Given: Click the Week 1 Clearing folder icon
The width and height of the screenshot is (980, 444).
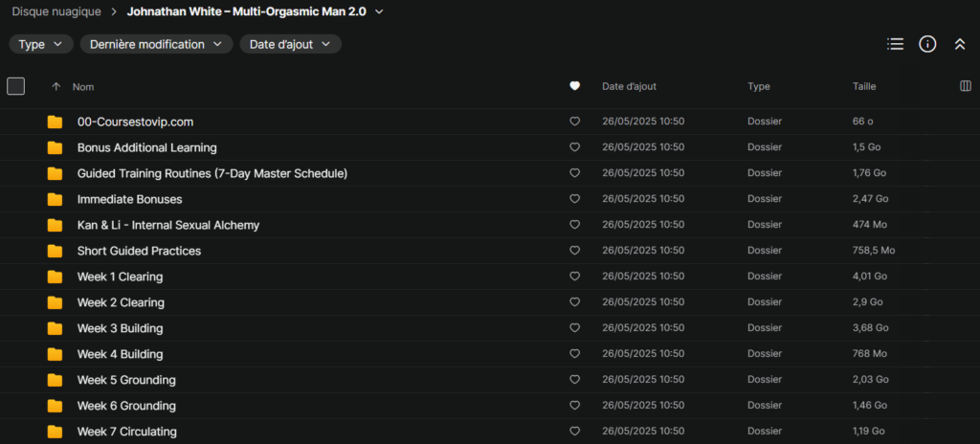Looking at the screenshot, I should [56, 277].
